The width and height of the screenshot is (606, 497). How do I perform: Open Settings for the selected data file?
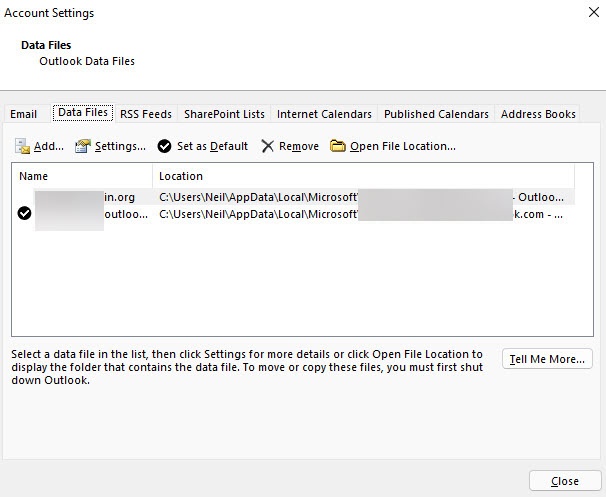111,146
